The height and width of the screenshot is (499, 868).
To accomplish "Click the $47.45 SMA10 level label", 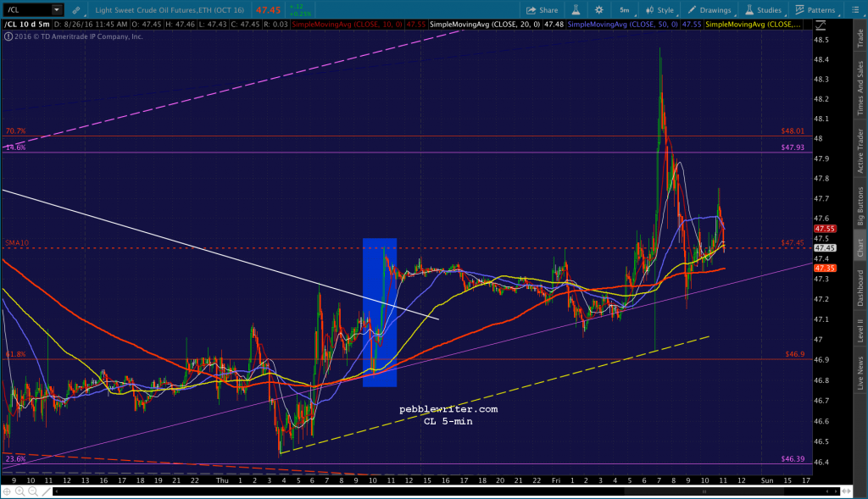I will click(793, 243).
